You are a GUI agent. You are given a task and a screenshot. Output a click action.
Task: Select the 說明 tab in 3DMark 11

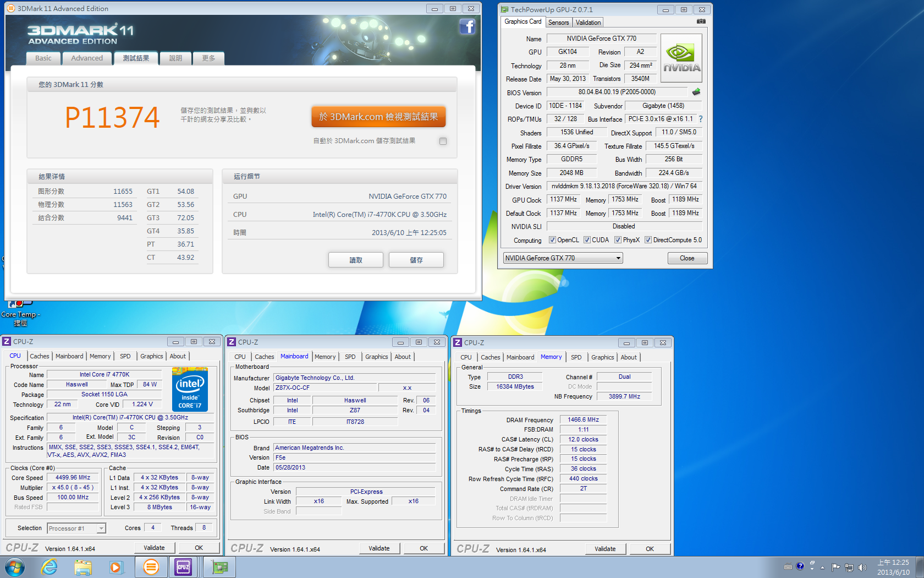pos(175,58)
